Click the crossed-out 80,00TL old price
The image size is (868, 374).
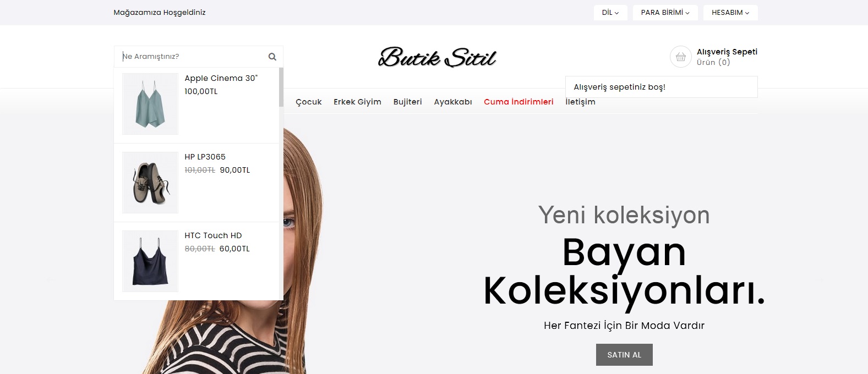pyautogui.click(x=200, y=249)
